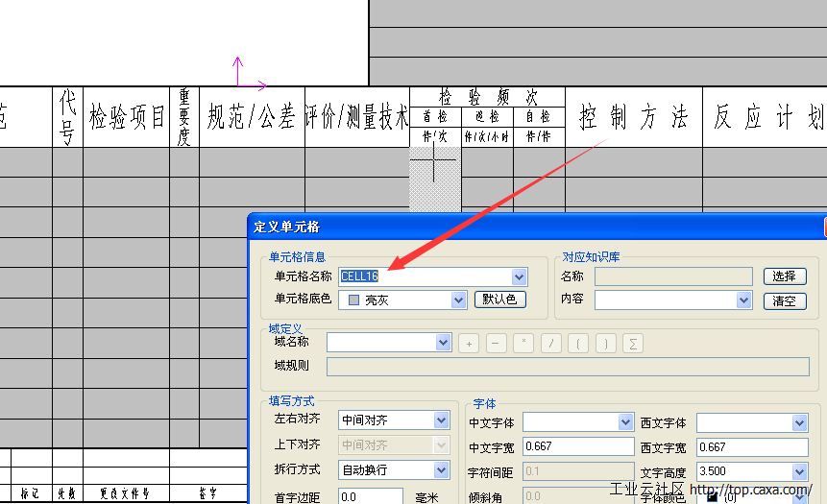
Task: Click the highlighted hatched cell under 首检
Action: (436, 180)
